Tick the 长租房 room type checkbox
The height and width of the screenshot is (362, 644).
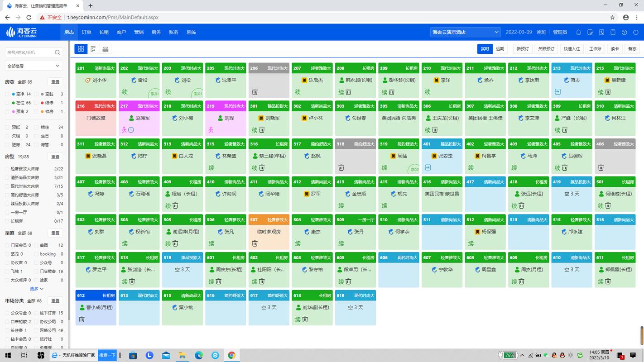tap(7, 221)
